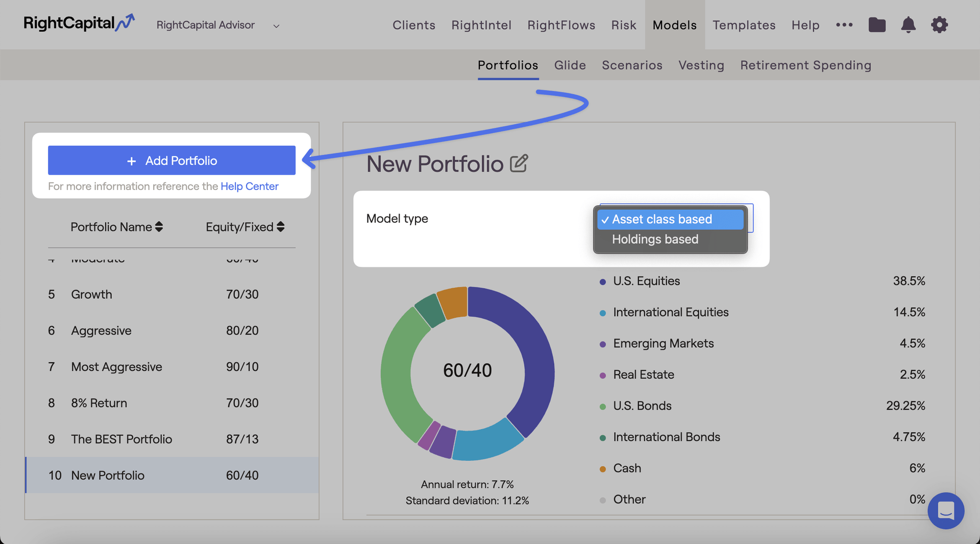
Task: Switch to the Glide tab
Action: point(570,65)
